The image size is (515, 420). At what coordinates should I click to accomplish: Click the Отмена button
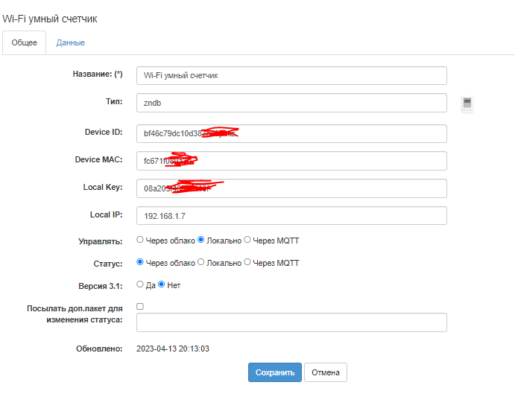pos(326,372)
